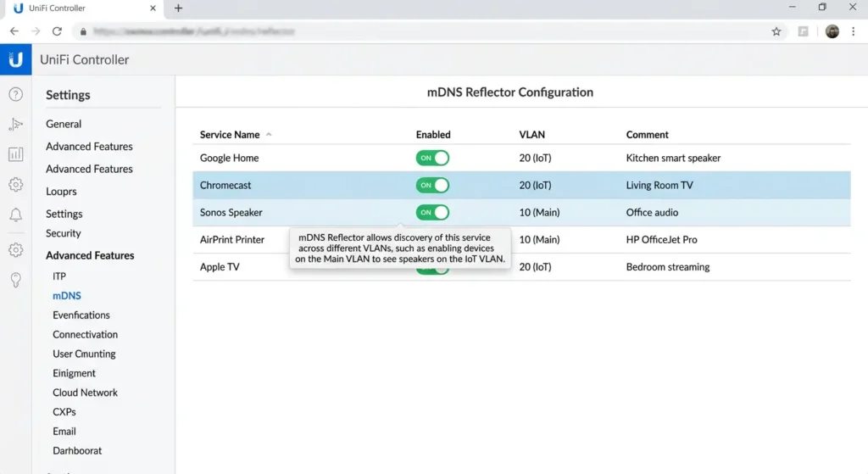868x474 pixels.
Task: Reload the page with the refresh icon
Action: coord(57,31)
